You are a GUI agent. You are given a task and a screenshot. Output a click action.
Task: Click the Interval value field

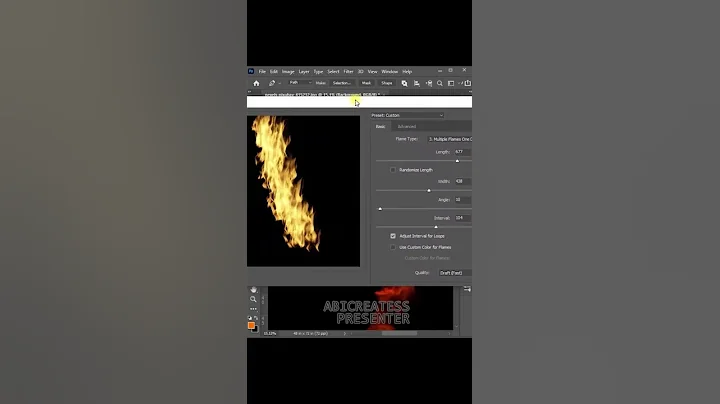tap(462, 218)
